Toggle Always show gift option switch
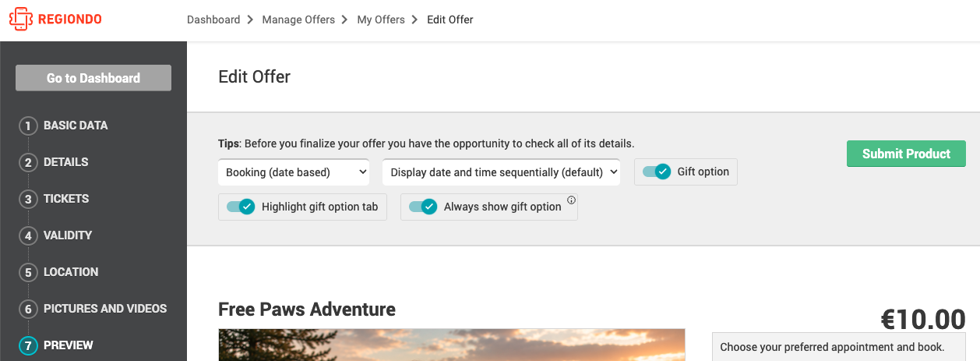 (423, 207)
